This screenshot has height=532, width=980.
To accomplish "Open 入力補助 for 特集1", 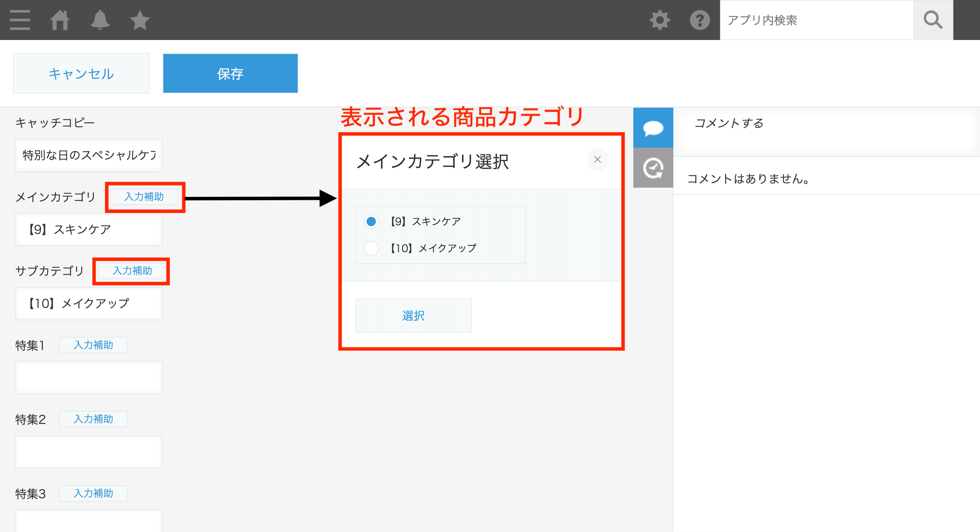I will point(93,345).
